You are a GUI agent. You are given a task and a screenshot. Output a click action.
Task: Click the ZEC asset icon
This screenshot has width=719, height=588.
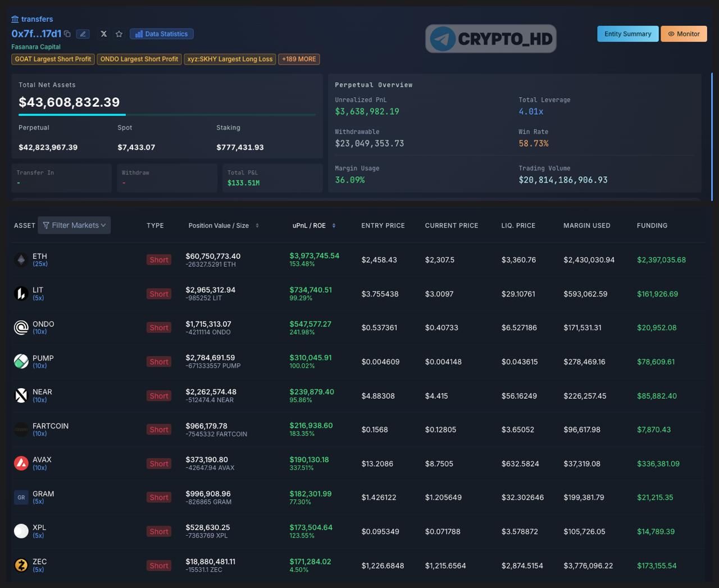pos(21,565)
